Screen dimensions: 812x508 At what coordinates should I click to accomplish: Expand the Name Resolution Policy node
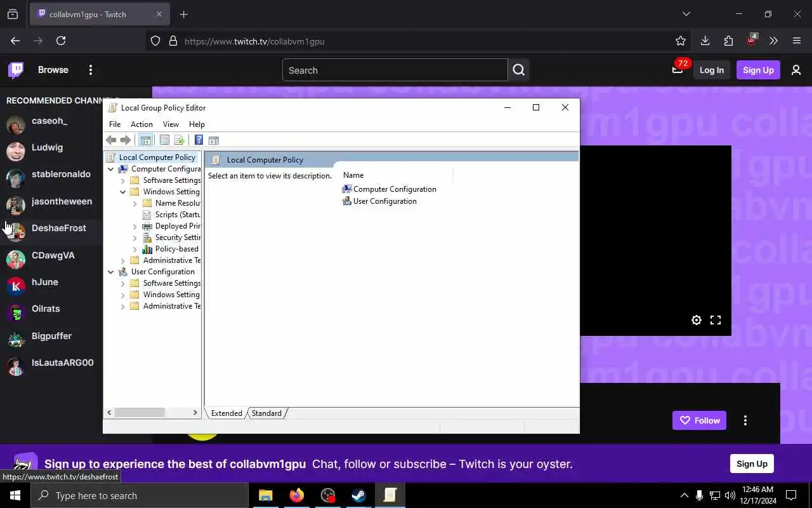click(x=135, y=203)
